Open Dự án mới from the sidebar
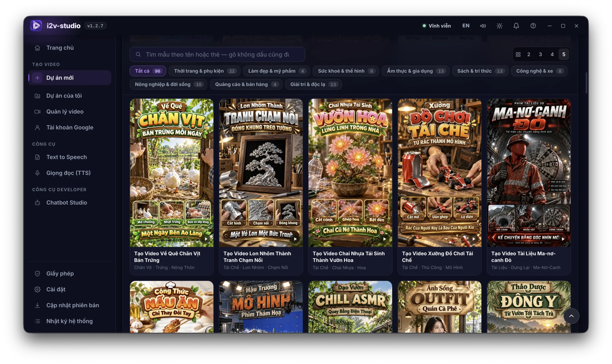The height and width of the screenshot is (364, 612). pos(70,78)
